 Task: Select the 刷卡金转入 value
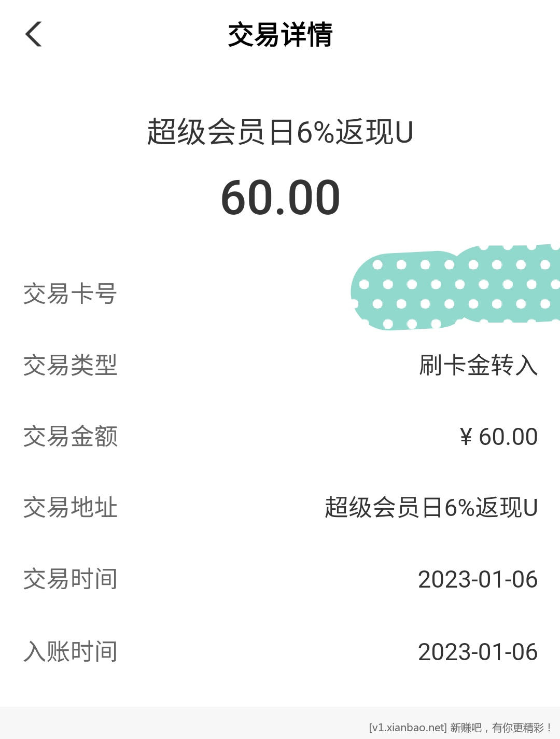tap(478, 365)
